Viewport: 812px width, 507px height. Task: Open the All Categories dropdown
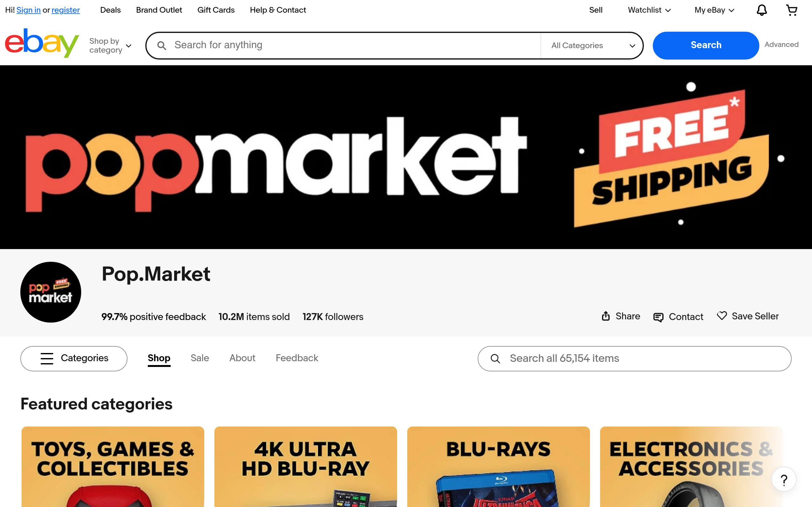point(592,45)
